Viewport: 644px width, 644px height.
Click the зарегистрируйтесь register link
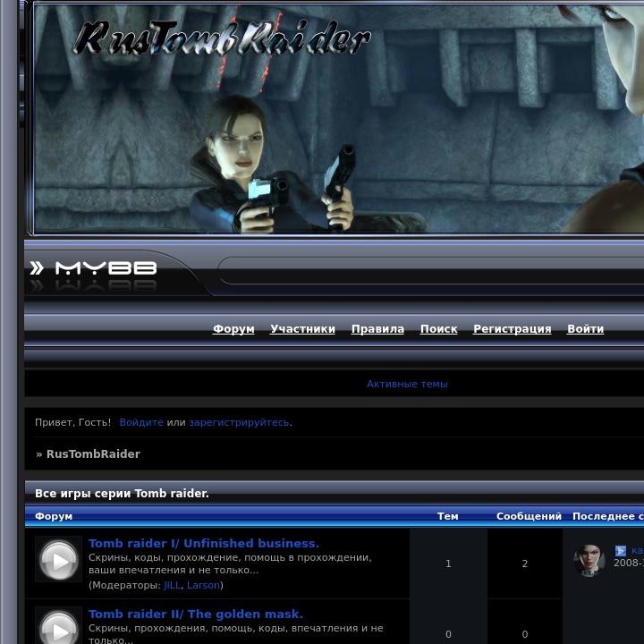[239, 422]
